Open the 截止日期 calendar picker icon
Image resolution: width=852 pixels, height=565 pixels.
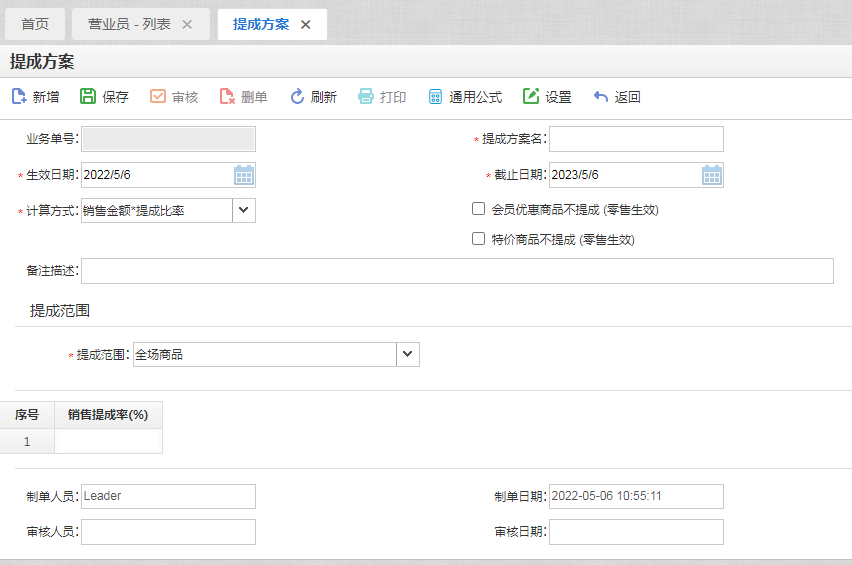click(712, 175)
